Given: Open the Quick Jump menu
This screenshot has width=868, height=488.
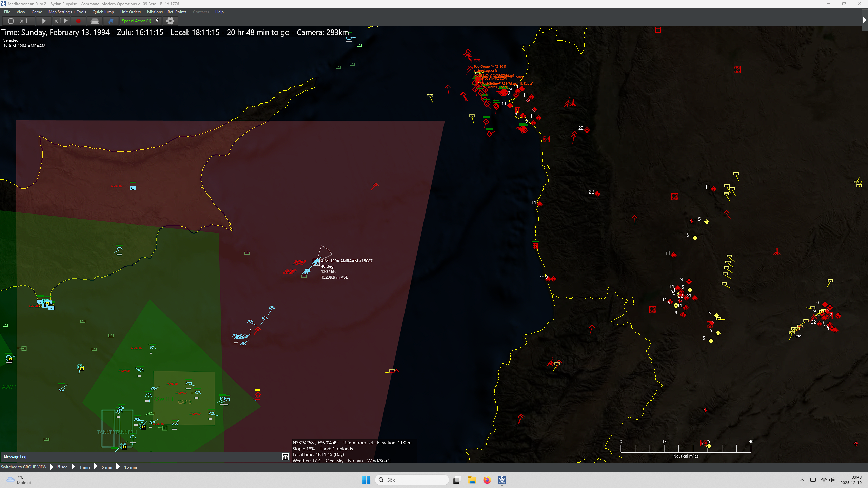Looking at the screenshot, I should coord(103,12).
